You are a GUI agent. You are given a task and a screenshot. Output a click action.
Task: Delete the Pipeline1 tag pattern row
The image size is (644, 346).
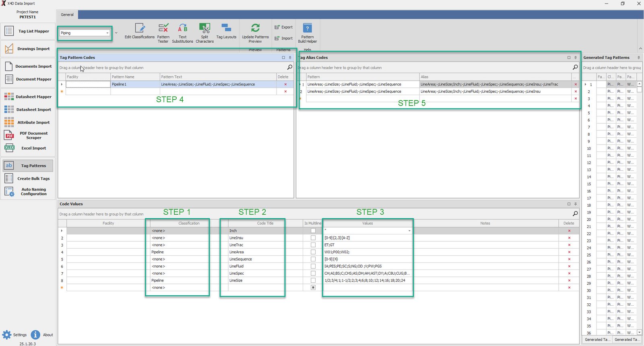[x=285, y=85]
